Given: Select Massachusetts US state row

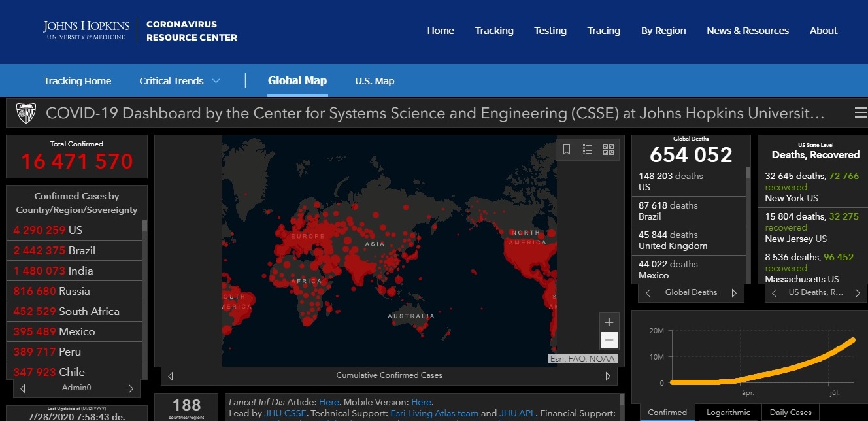Looking at the screenshot, I should tap(812, 267).
